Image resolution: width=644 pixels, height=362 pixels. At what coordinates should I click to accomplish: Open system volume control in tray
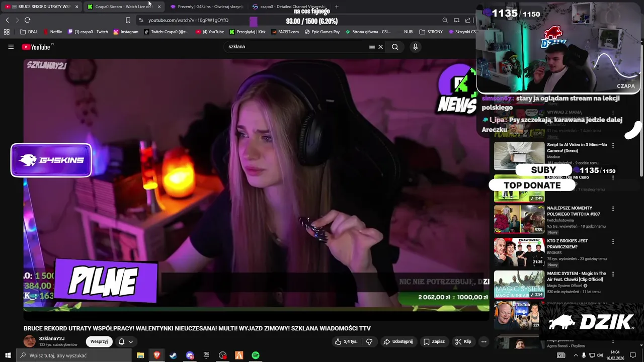(x=600, y=355)
